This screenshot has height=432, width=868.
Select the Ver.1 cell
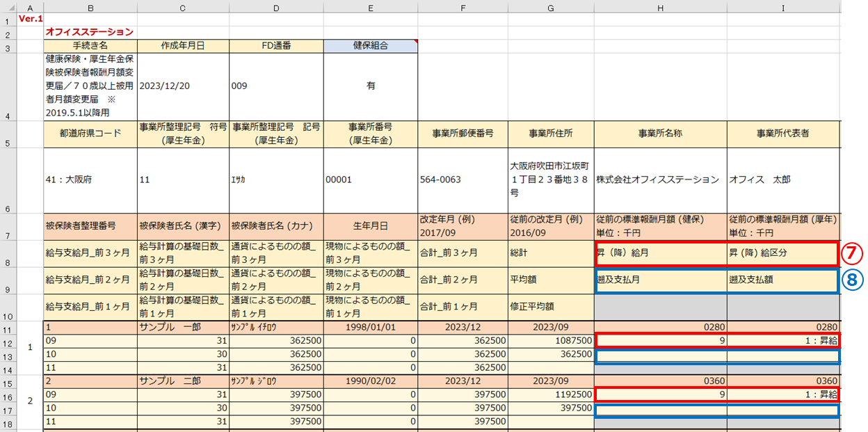(30, 19)
